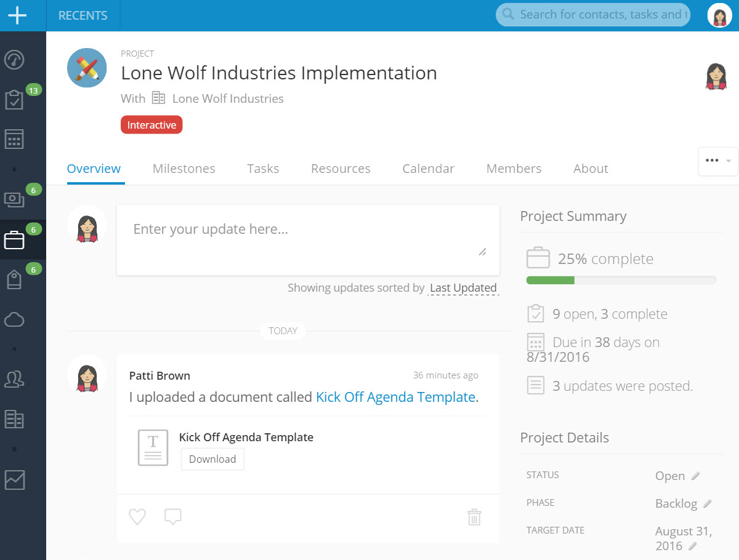The height and width of the screenshot is (560, 739).
Task: Change sort order via Last Updated
Action: click(x=463, y=288)
